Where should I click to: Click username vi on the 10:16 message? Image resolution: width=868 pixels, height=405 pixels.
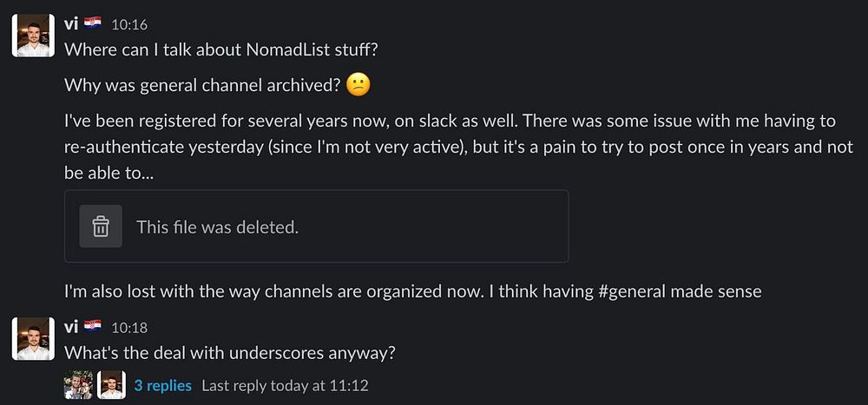coord(72,23)
